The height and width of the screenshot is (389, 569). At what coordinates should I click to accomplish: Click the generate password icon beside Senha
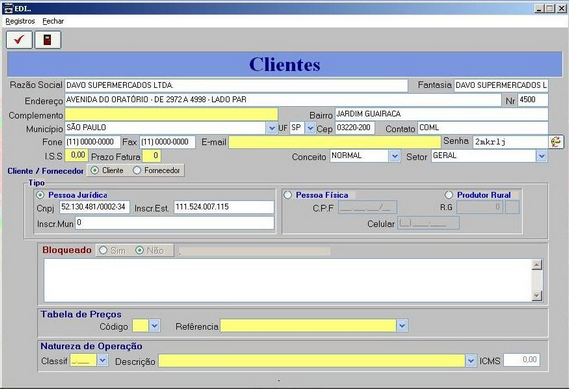(556, 142)
